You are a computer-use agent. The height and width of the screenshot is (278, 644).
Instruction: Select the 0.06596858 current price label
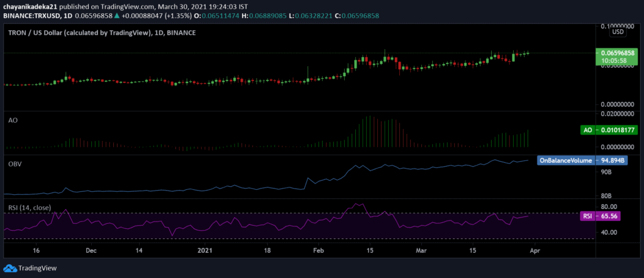(616, 53)
